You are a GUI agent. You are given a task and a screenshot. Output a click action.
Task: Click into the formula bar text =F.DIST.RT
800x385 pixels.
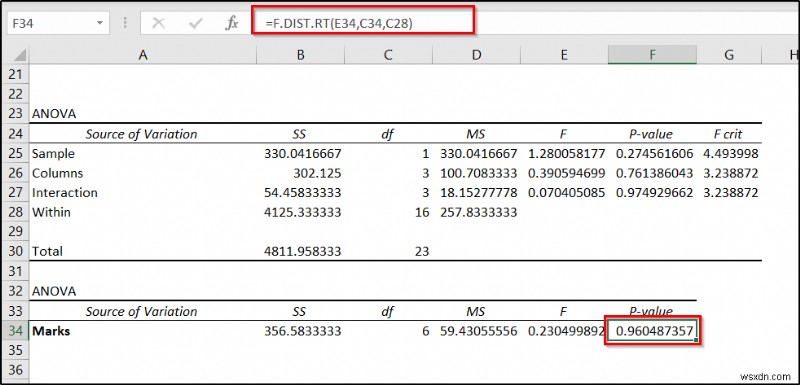(339, 23)
